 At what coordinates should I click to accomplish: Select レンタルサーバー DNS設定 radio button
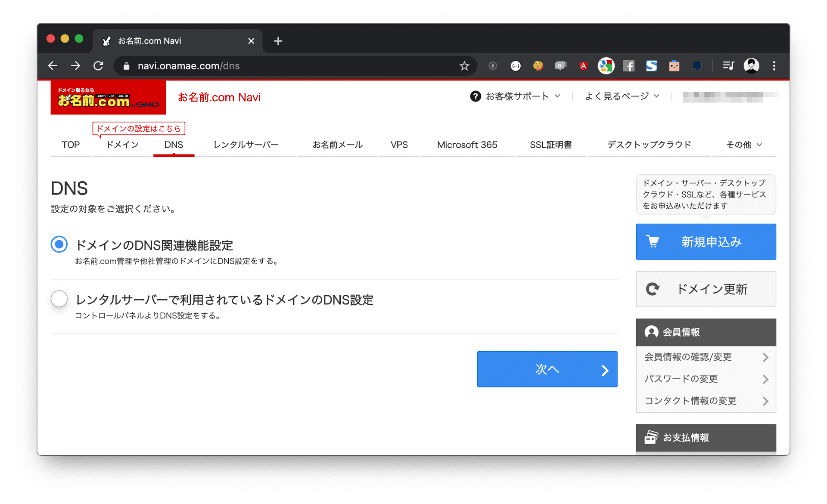pyautogui.click(x=59, y=299)
